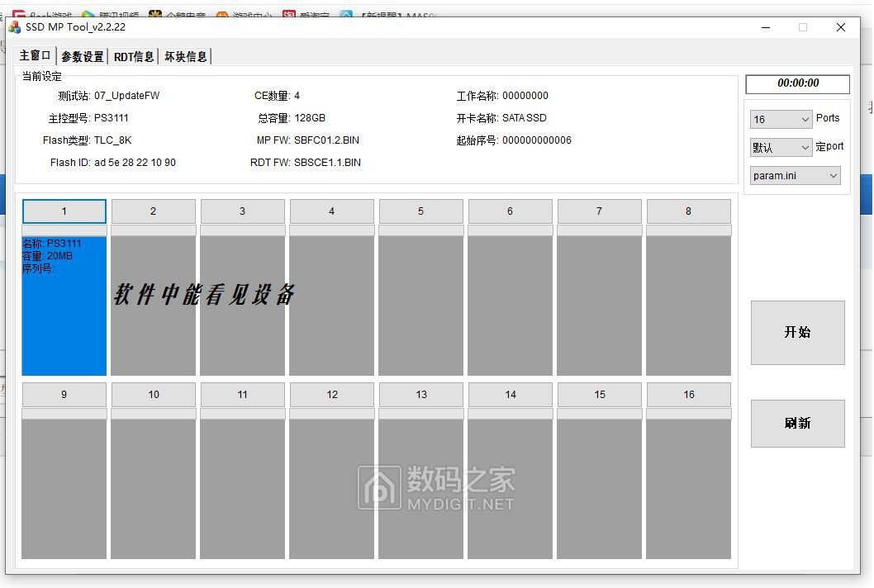Maximize the SSD MP Tool window
Screen dimensions: 874x588
pos(802,27)
